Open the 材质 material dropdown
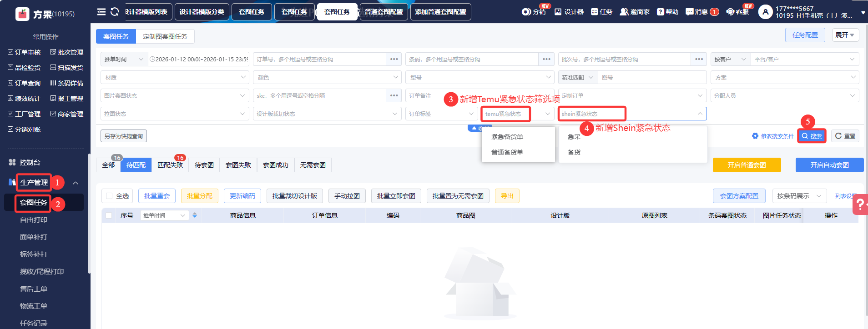The image size is (868, 329). (175, 77)
